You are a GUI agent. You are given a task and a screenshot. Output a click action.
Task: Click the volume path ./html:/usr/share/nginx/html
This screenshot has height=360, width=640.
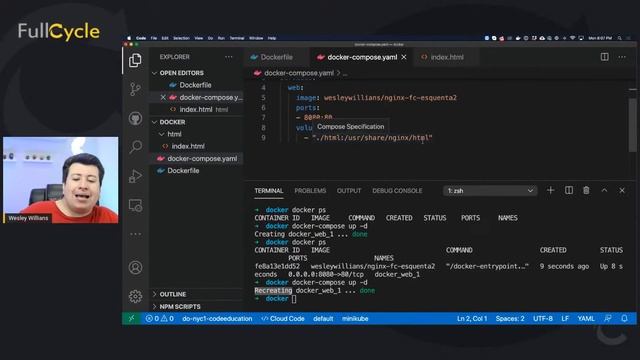tap(372, 138)
